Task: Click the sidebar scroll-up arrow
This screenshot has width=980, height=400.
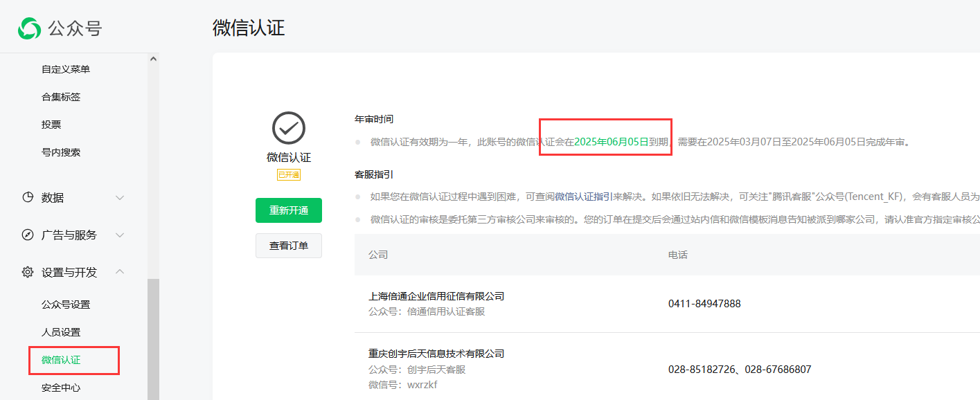Action: (153, 60)
